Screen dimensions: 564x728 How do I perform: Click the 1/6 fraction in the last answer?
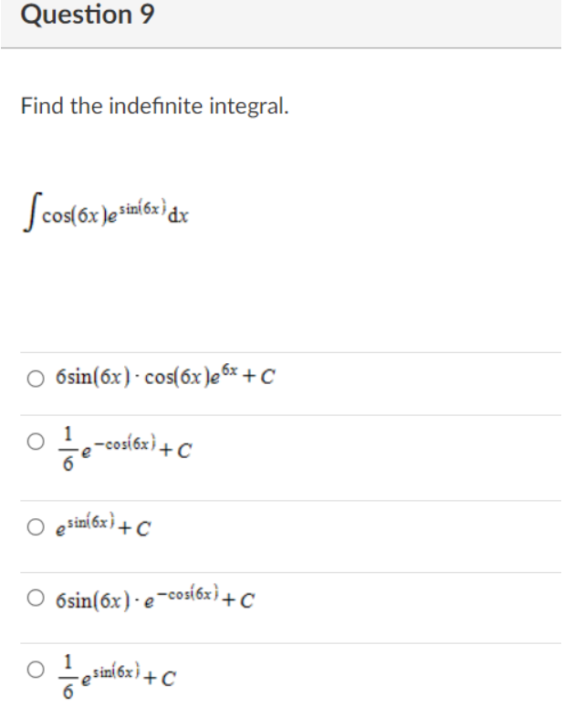click(x=68, y=677)
